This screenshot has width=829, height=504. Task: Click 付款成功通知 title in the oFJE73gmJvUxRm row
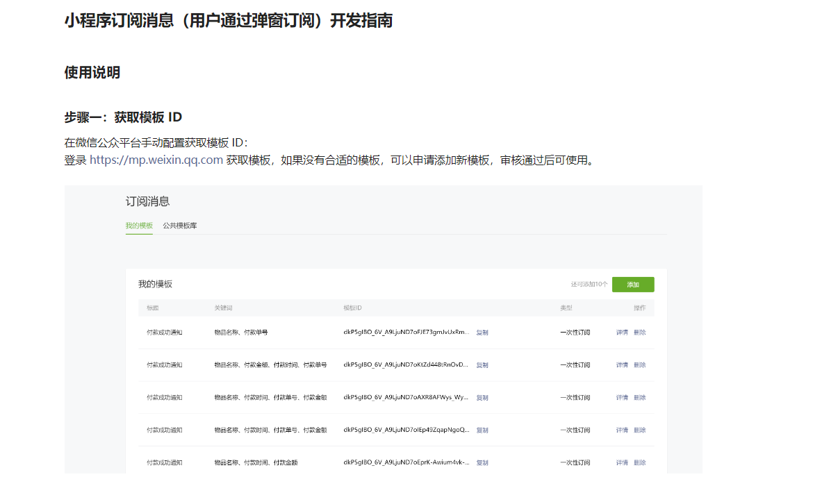pyautogui.click(x=165, y=333)
